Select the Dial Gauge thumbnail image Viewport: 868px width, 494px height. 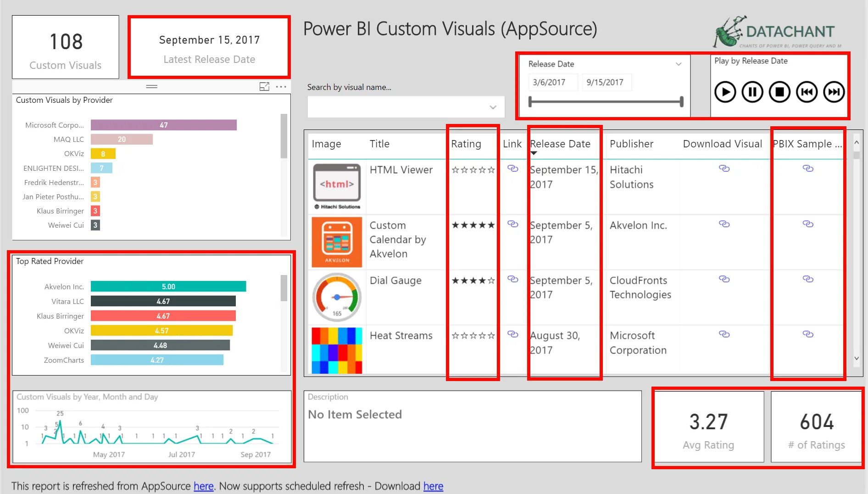[x=337, y=297]
